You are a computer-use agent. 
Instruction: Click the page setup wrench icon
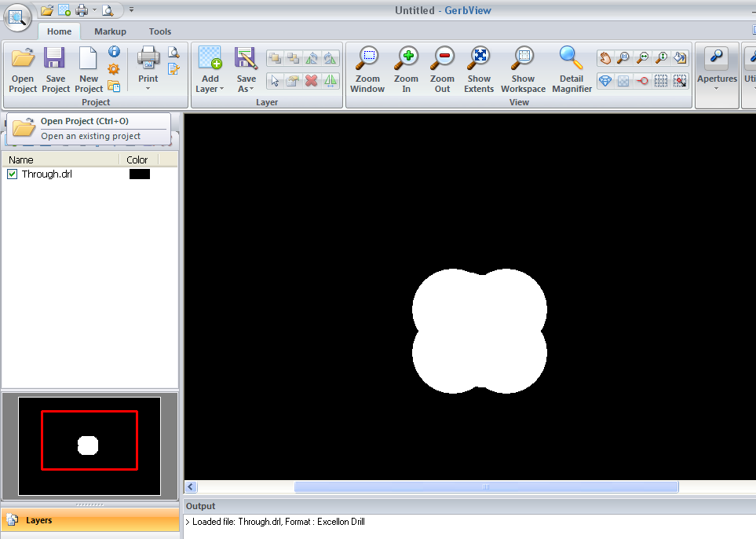click(x=173, y=69)
